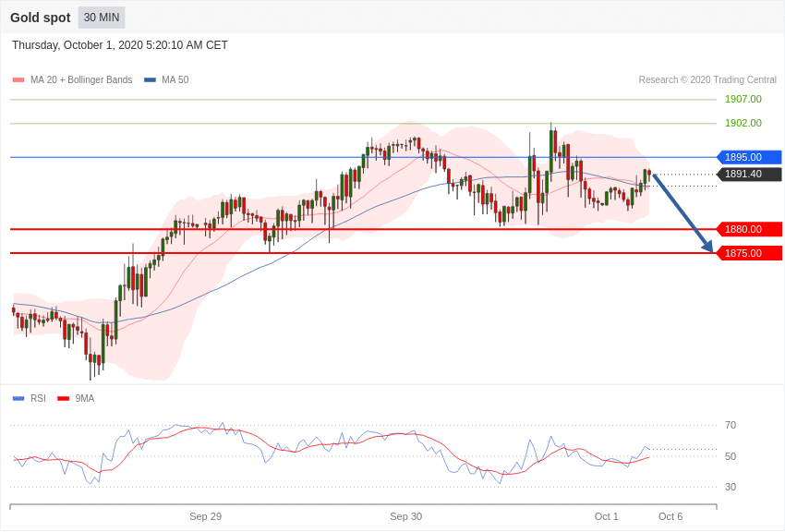Click the RSI 50 level label

point(731,456)
